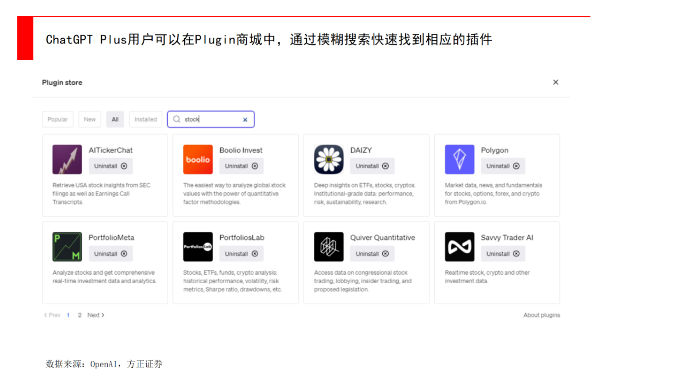Open the About plugins link

pos(542,315)
